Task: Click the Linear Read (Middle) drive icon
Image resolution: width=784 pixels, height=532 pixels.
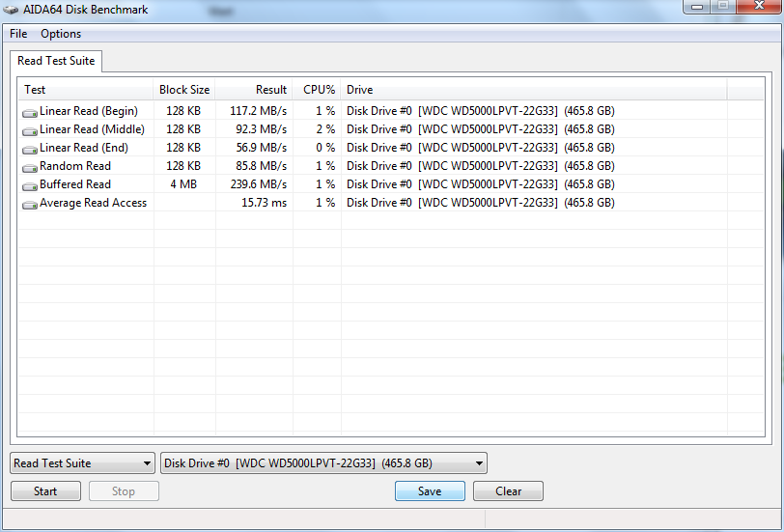Action: coord(30,131)
